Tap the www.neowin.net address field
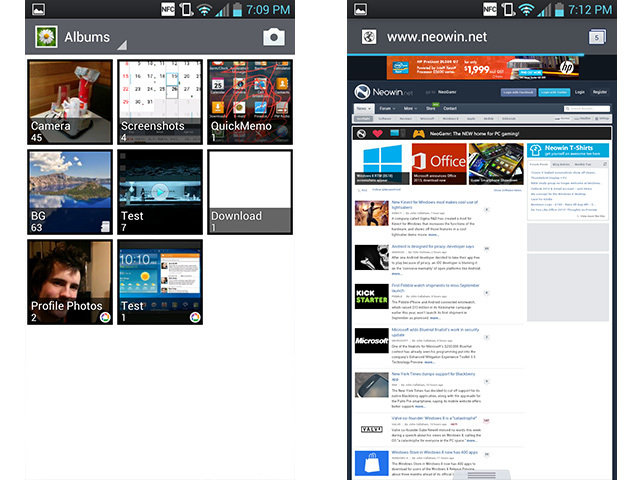 click(437, 37)
